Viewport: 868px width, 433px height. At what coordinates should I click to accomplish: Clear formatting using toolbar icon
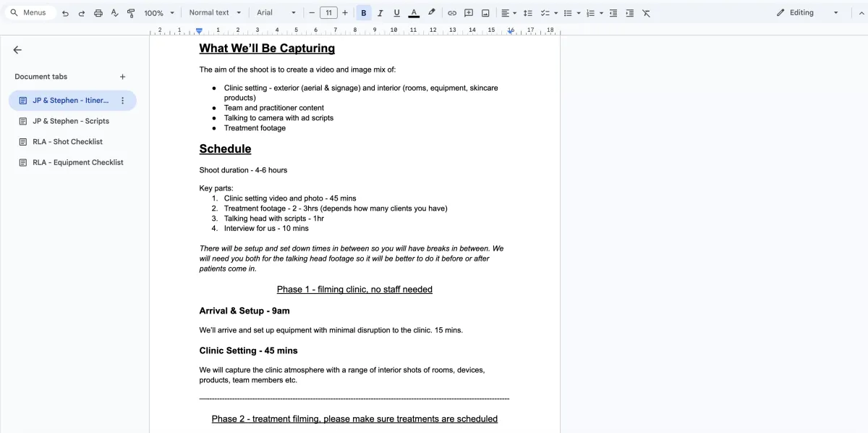(646, 13)
